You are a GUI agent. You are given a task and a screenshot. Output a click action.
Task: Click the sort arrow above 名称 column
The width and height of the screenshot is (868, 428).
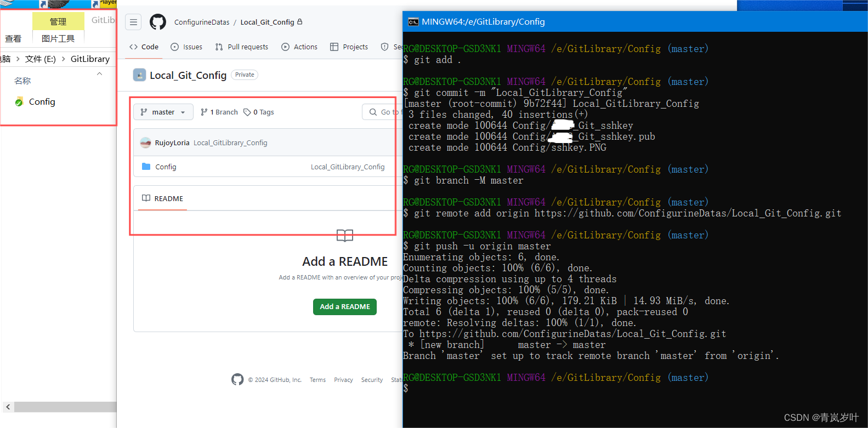(99, 73)
